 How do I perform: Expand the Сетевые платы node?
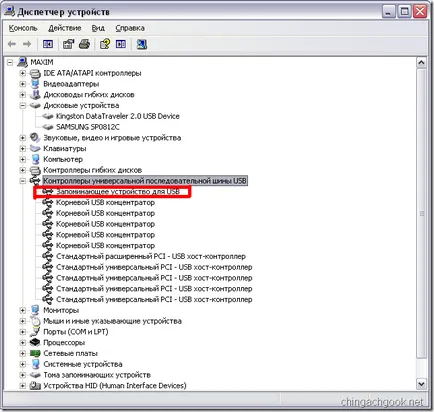pyautogui.click(x=22, y=353)
